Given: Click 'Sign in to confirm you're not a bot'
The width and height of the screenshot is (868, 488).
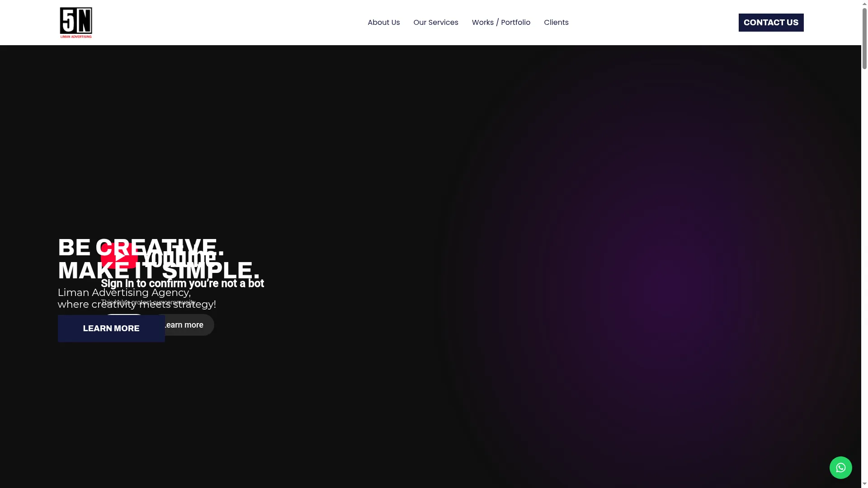Looking at the screenshot, I should pos(182,283).
